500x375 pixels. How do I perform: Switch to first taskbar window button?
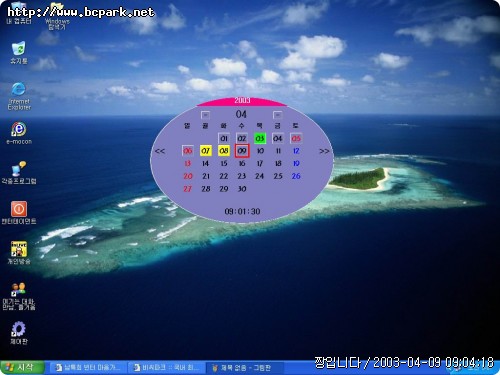click(x=89, y=368)
